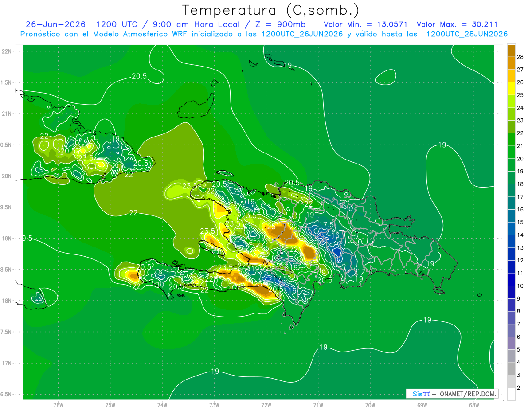Click the 'SisTT - ONAMET/REP.DOM.' credit box
Viewport: 532px width, 411px height.
point(452,394)
